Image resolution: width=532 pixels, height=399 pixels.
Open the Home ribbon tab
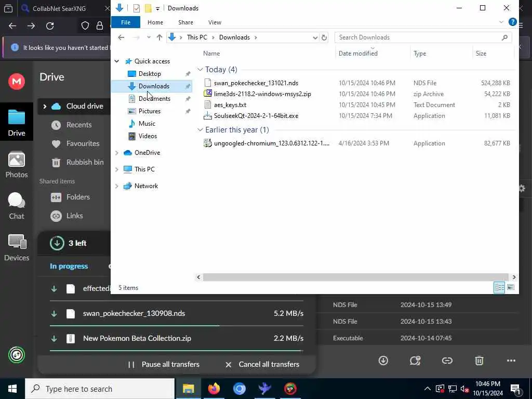tap(155, 22)
